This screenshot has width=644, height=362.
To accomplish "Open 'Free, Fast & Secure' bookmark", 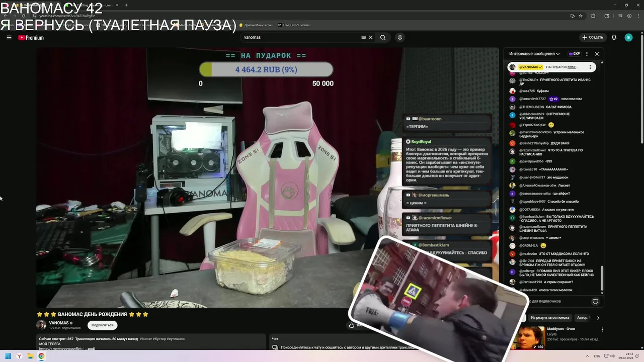I will (x=294, y=25).
